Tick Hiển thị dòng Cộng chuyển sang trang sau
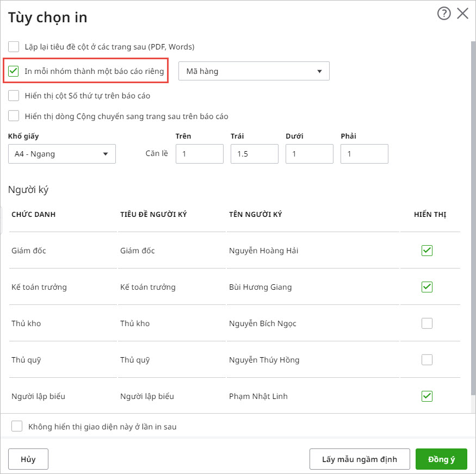Viewport: 476px width, 474px height. pyautogui.click(x=14, y=116)
